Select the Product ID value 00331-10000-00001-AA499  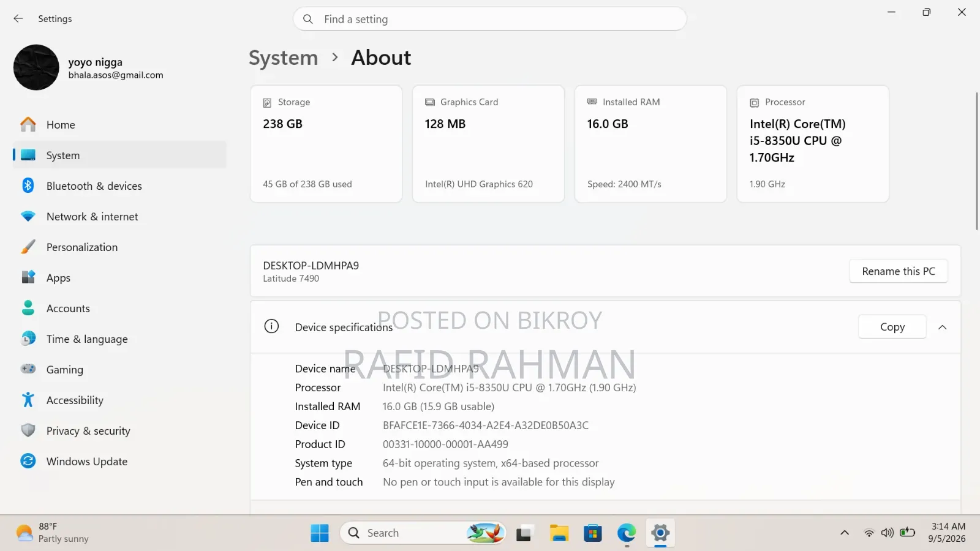click(x=445, y=444)
